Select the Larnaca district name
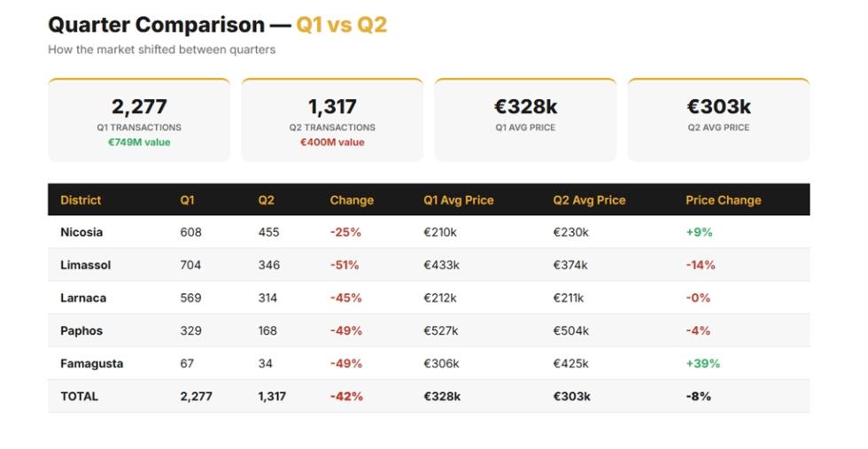 click(x=83, y=298)
